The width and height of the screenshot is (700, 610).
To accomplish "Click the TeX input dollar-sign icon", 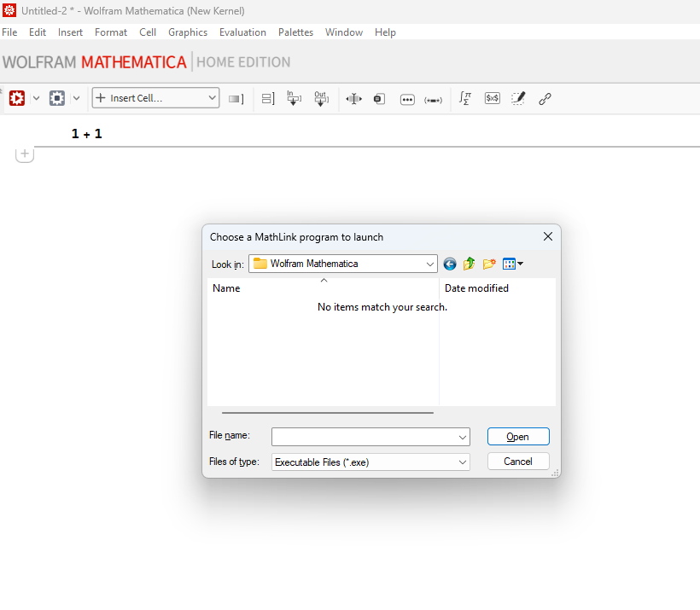I will pos(492,98).
